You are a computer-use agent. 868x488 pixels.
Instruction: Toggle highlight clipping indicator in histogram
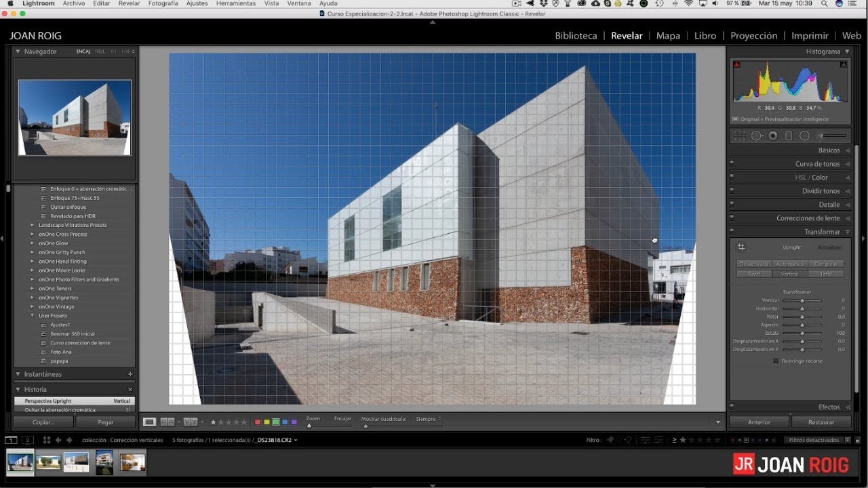pyautogui.click(x=843, y=64)
